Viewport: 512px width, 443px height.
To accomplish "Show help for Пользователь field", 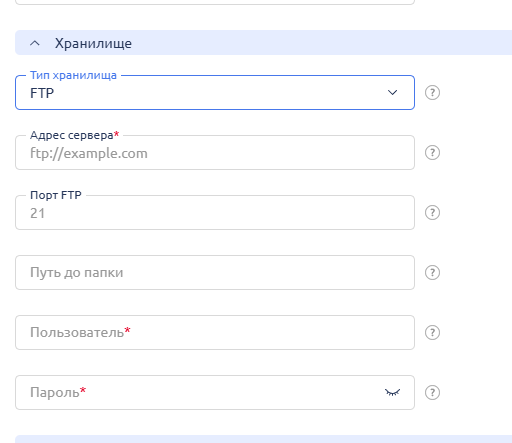I will tap(432, 332).
